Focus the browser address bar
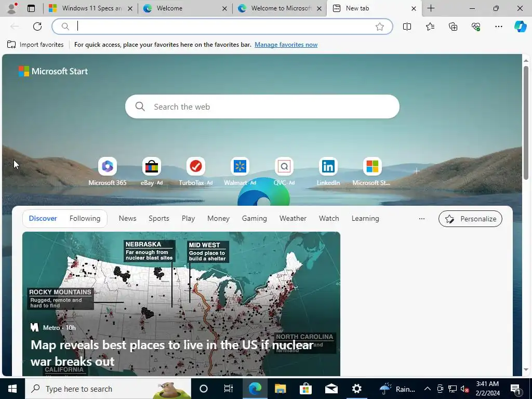Viewport: 532px width, 399px height. [222, 26]
